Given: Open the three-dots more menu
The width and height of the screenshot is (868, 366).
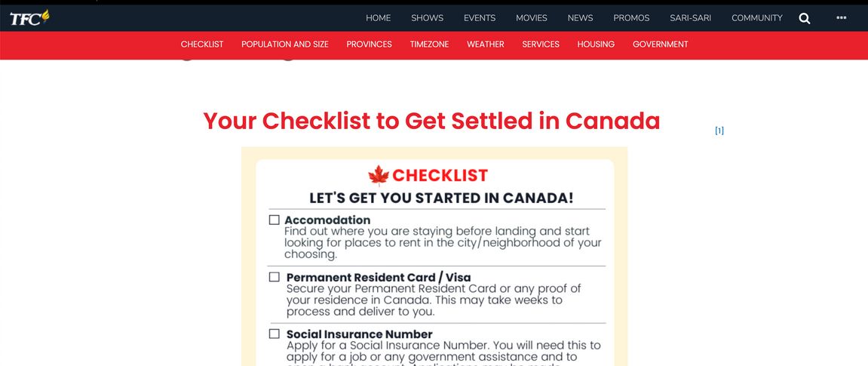Looking at the screenshot, I should tap(842, 17).
